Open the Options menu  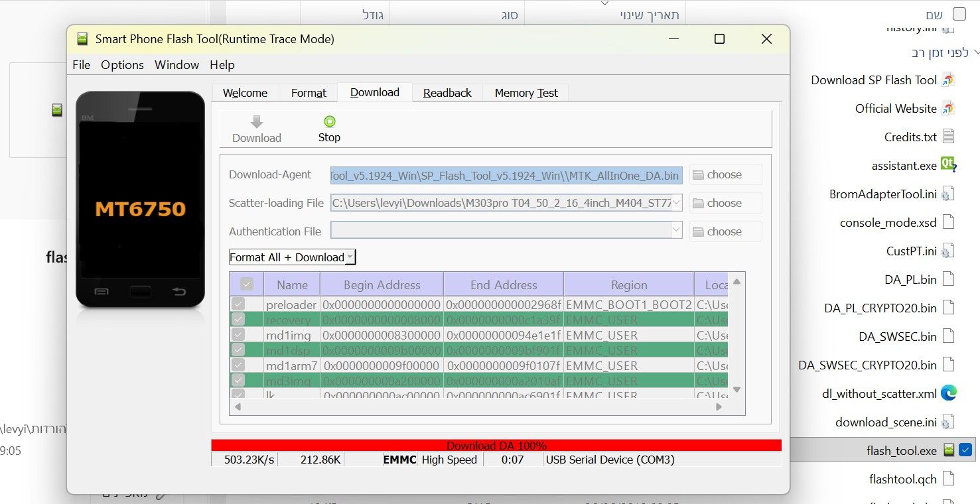coord(122,64)
